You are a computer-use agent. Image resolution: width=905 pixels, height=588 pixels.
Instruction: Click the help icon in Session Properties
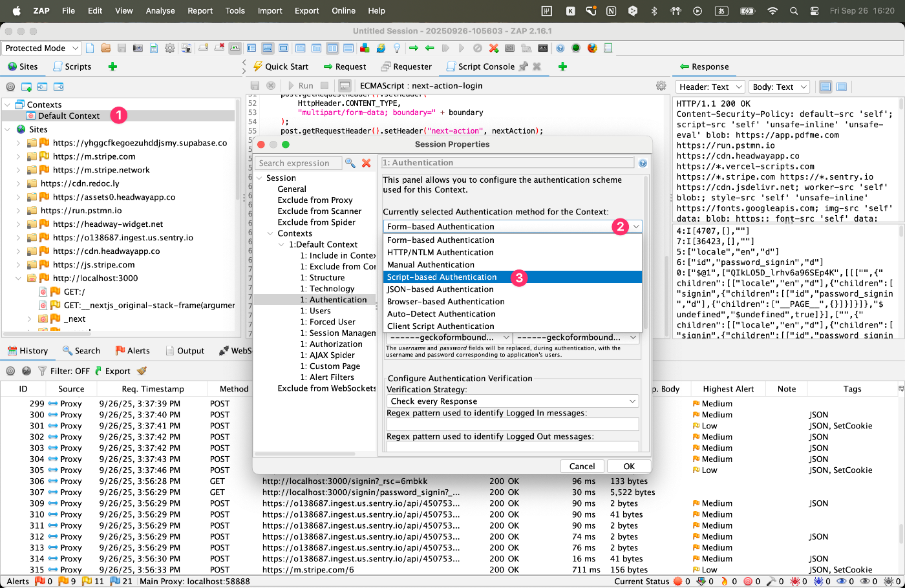tap(643, 163)
